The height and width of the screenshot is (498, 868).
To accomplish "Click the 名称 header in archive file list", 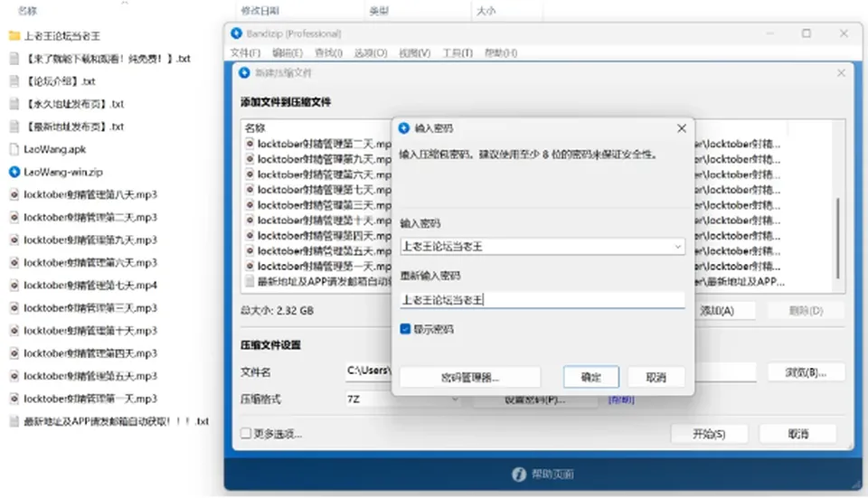I will [x=255, y=128].
